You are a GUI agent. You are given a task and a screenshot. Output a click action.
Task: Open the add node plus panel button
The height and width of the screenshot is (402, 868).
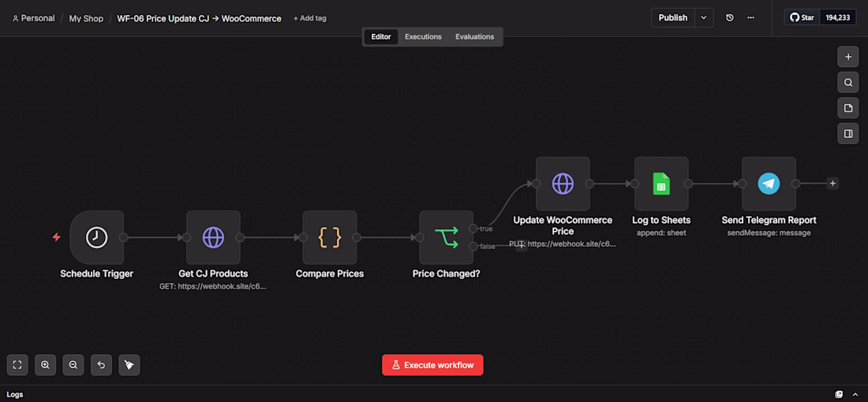point(848,57)
